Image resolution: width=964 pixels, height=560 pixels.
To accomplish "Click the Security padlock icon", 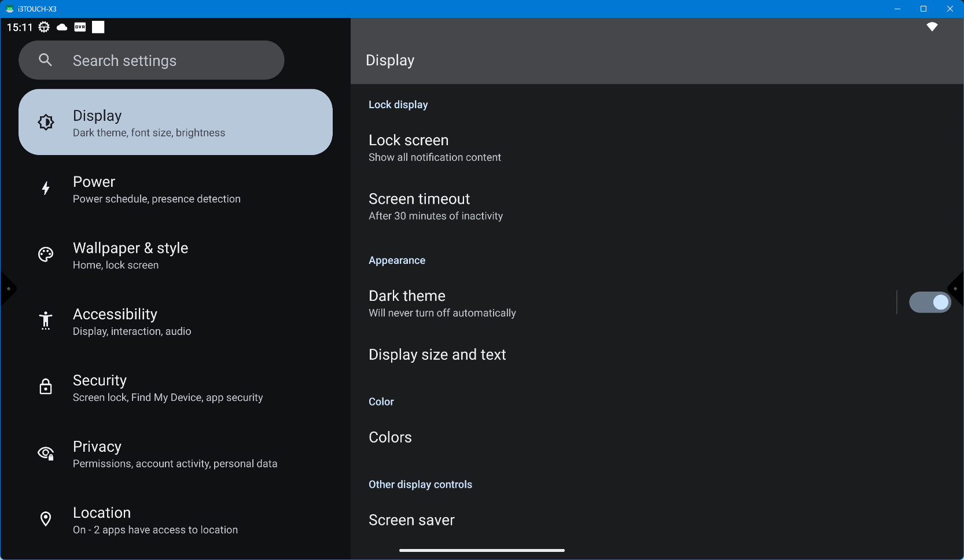I will pyautogui.click(x=46, y=387).
